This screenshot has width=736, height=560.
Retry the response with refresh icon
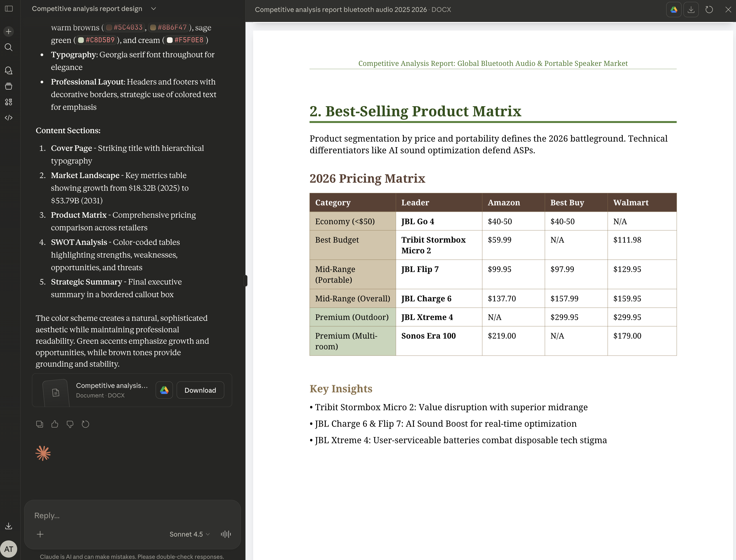pyautogui.click(x=85, y=424)
